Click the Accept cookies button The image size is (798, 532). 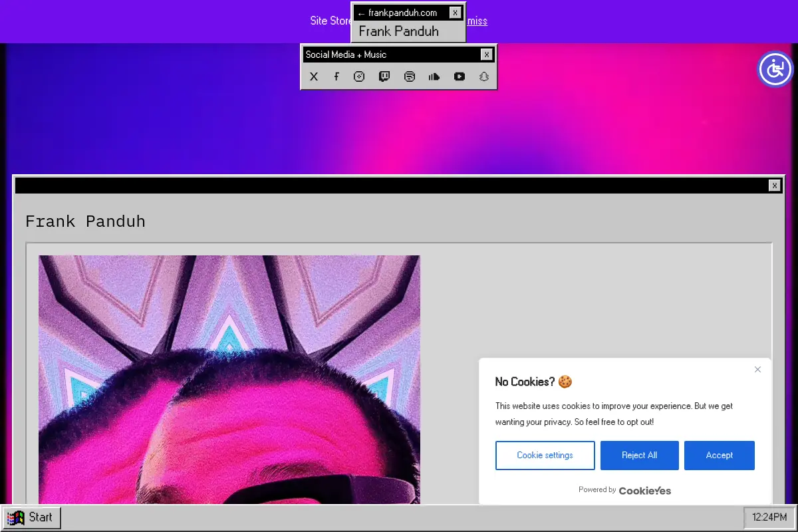pyautogui.click(x=720, y=456)
